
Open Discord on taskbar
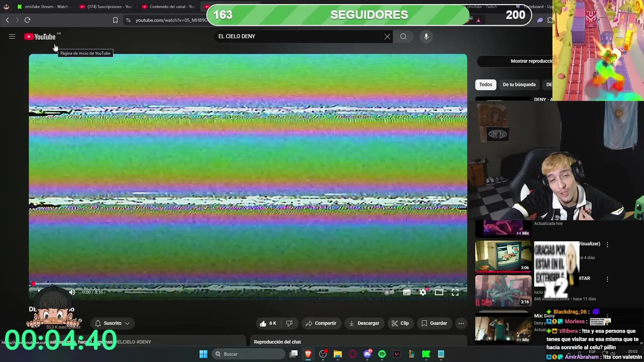(x=367, y=354)
